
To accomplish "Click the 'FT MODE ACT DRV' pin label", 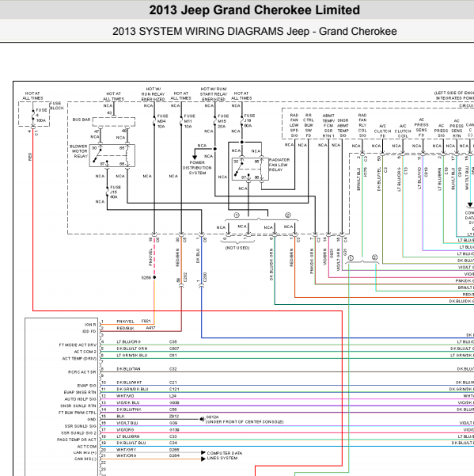I will point(78,345).
